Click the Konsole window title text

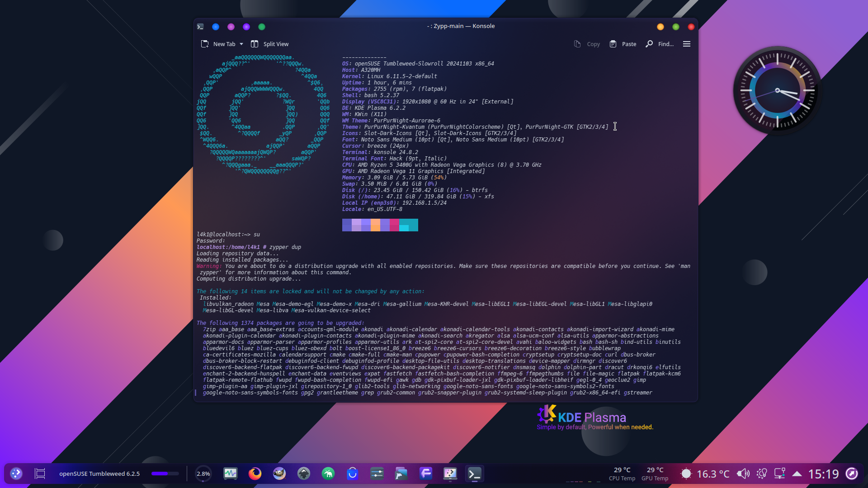tap(461, 26)
